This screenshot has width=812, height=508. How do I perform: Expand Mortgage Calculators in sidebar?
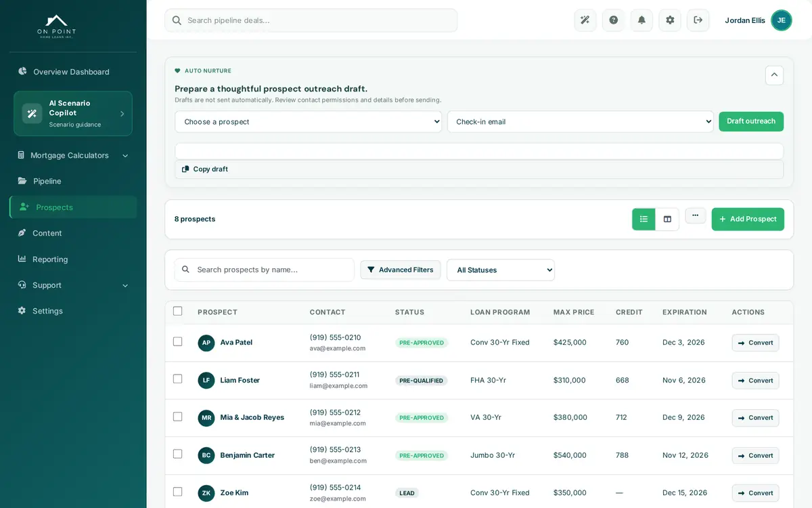pos(73,156)
